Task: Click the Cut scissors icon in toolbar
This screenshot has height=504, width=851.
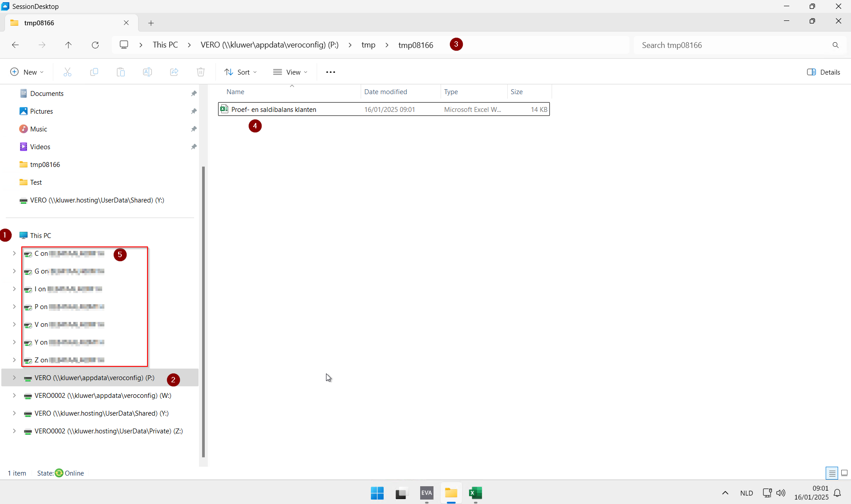Action: click(68, 72)
